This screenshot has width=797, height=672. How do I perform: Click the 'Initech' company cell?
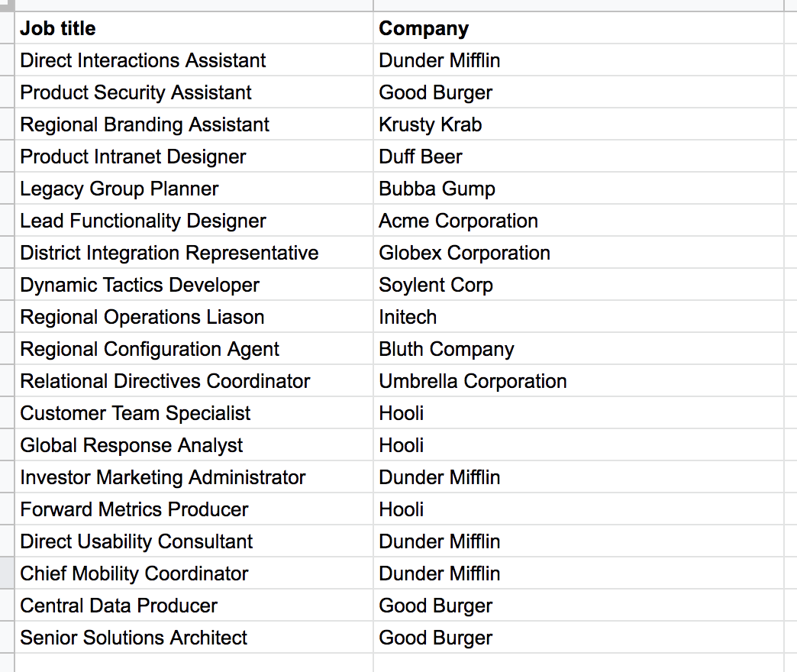click(579, 316)
